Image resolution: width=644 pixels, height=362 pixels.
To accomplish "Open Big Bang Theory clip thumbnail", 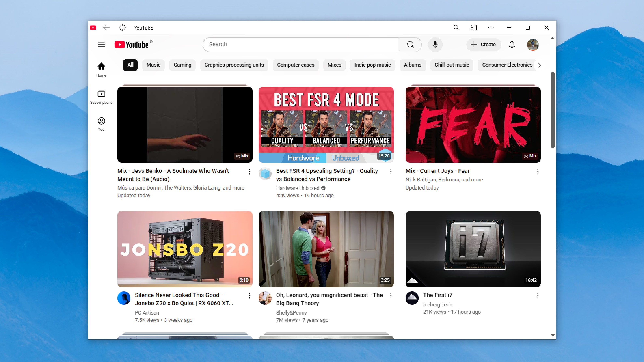I will click(x=326, y=249).
